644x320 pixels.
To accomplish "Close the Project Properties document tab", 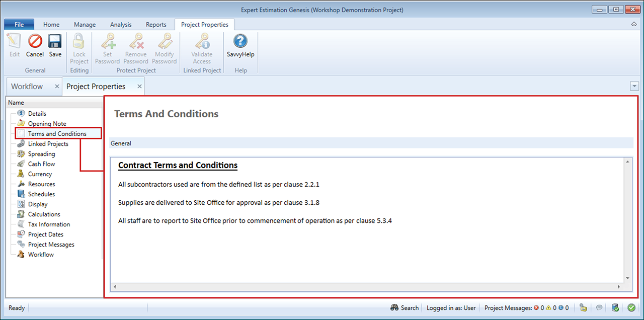I will (140, 87).
